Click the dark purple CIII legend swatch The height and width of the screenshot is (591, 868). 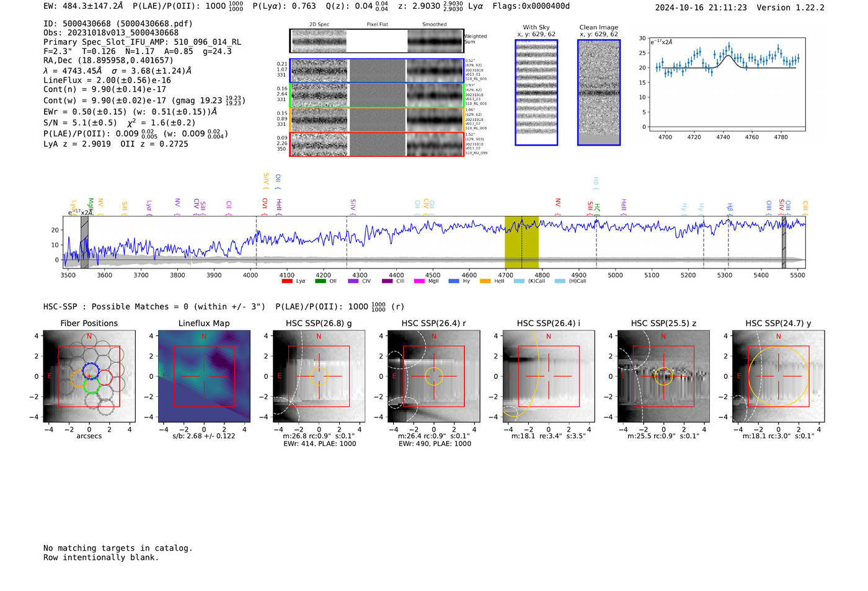point(387,281)
